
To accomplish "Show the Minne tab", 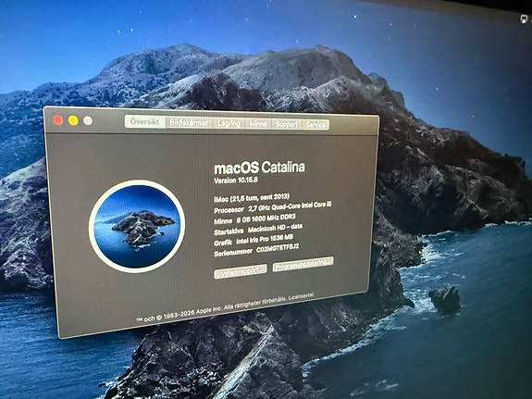I will point(258,124).
